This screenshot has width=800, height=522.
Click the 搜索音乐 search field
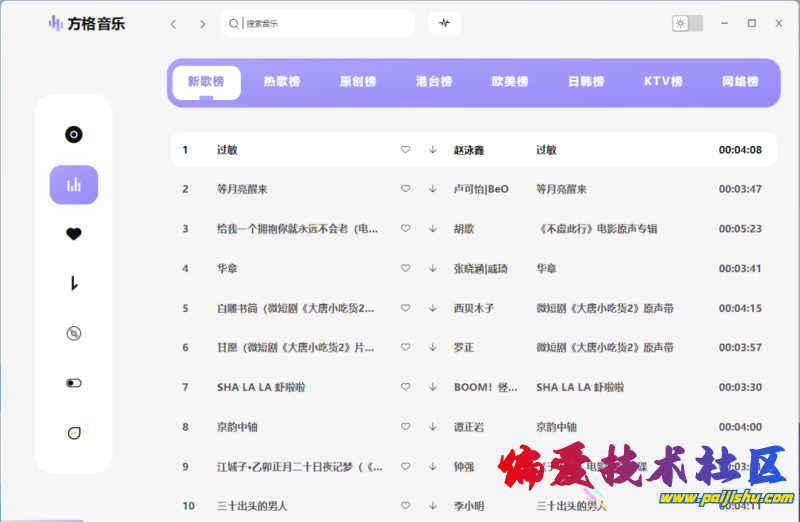tap(320, 23)
